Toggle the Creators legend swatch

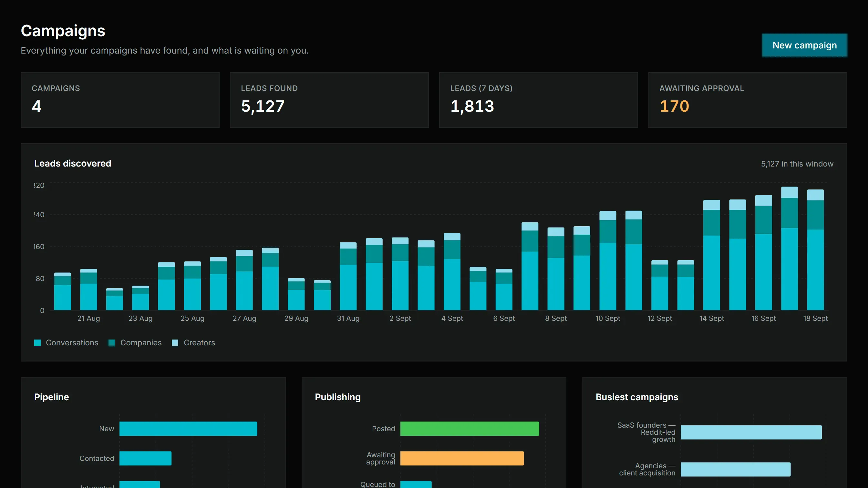click(175, 343)
